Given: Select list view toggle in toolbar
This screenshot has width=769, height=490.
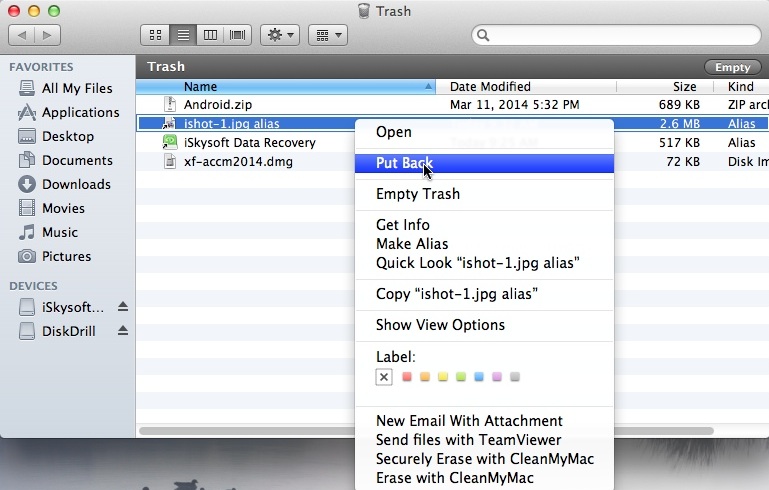Looking at the screenshot, I should 183,35.
